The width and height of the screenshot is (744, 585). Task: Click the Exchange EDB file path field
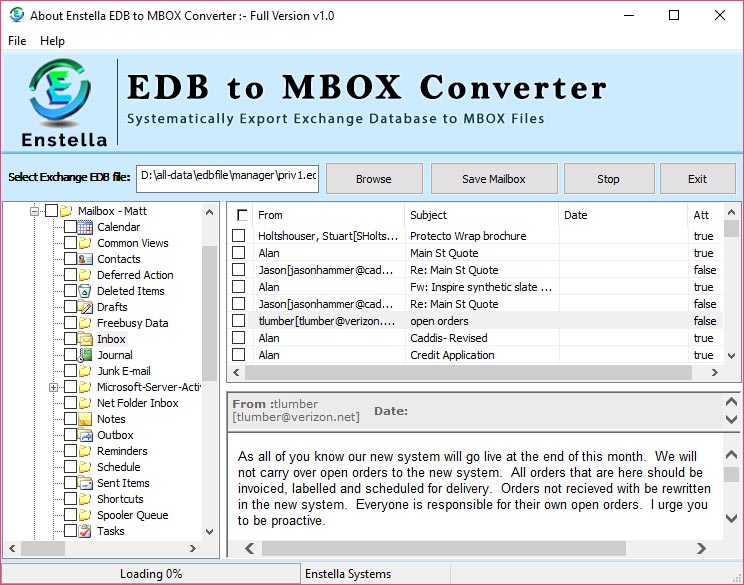tap(229, 177)
